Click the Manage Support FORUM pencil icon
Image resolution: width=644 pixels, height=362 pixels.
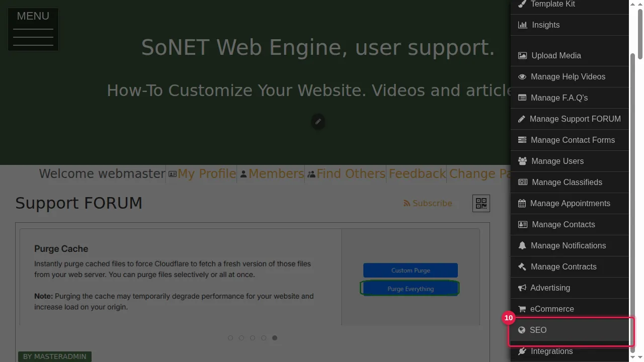pos(522,119)
